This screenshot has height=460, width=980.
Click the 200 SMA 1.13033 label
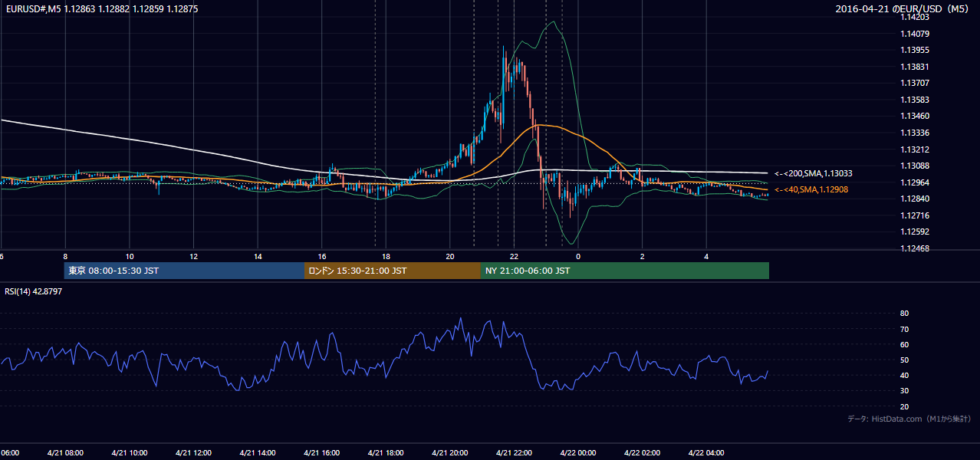point(813,174)
